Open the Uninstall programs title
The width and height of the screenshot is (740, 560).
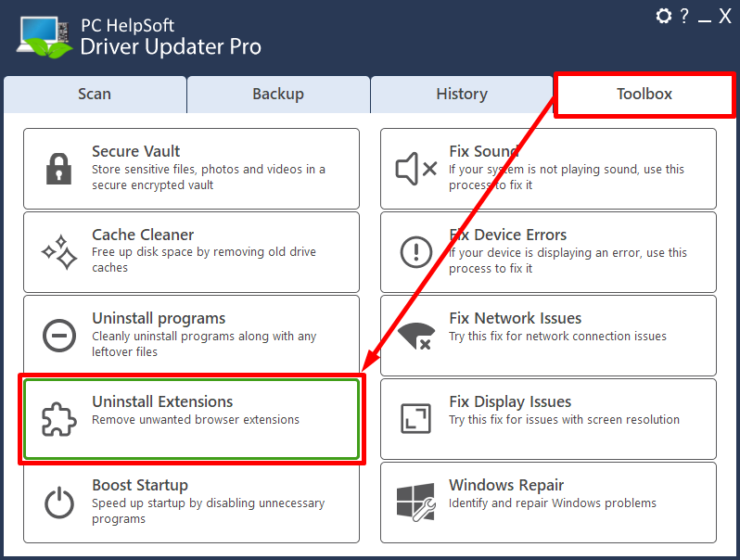(159, 318)
